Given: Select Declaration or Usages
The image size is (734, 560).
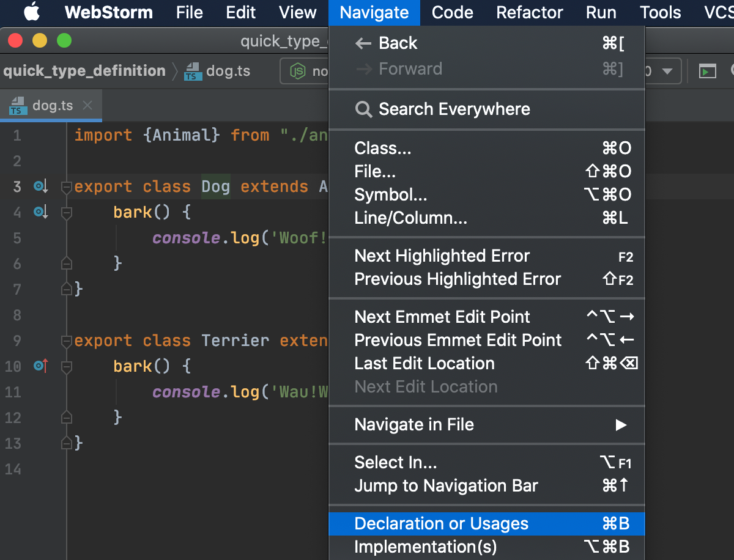Looking at the screenshot, I should [x=440, y=523].
